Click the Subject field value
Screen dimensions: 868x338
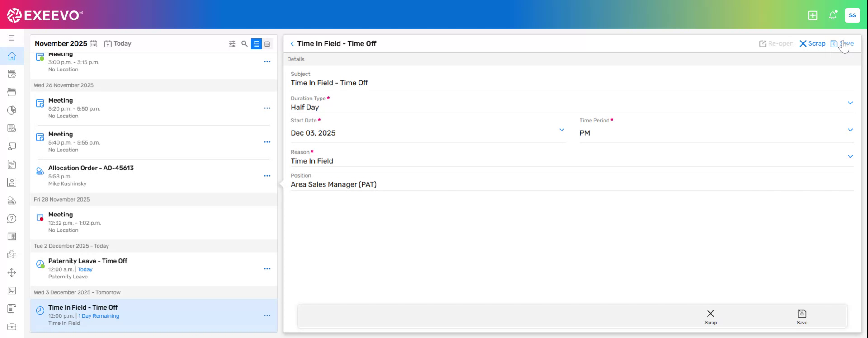click(329, 83)
